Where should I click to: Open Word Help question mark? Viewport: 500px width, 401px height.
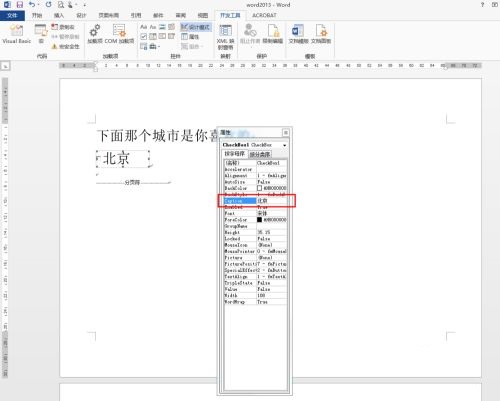pos(482,5)
